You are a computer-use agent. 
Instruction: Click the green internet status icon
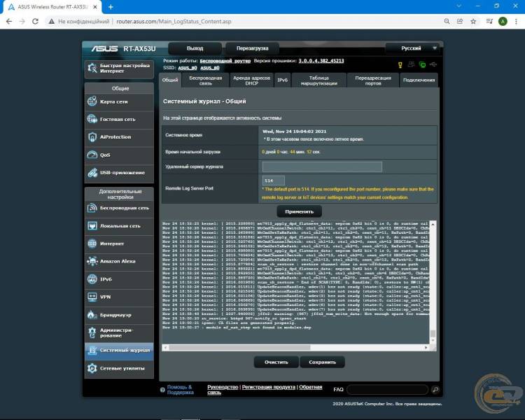pos(423,64)
